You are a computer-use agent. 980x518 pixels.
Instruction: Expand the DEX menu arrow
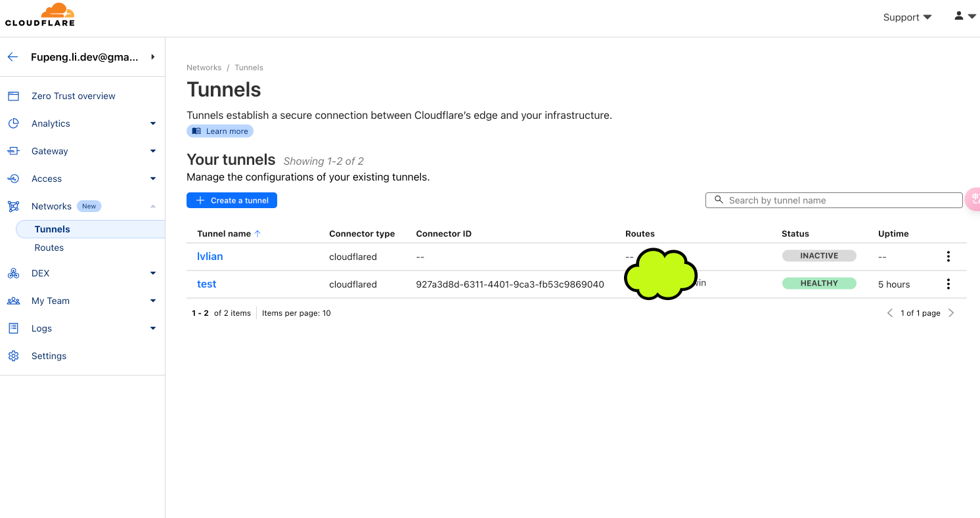click(x=153, y=273)
